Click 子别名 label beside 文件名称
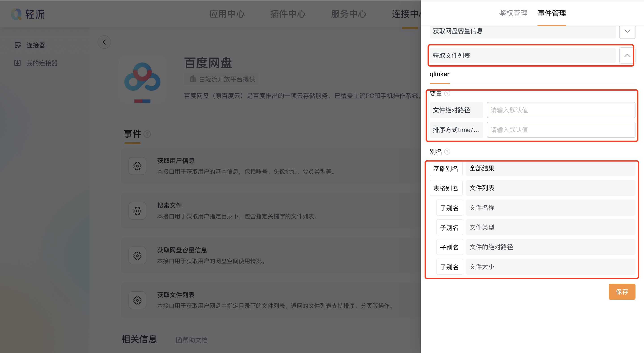This screenshot has height=353, width=644. pos(450,208)
